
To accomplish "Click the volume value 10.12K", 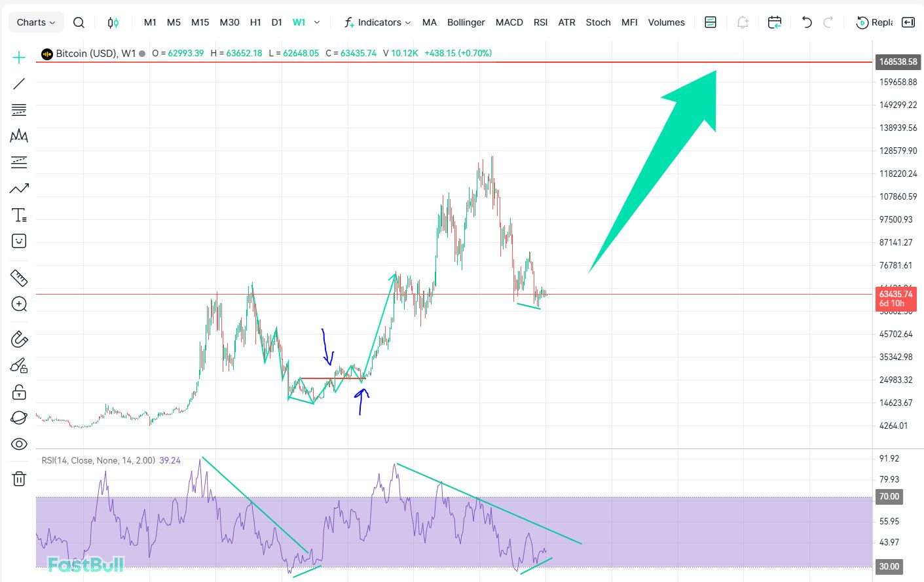I will click(x=405, y=53).
